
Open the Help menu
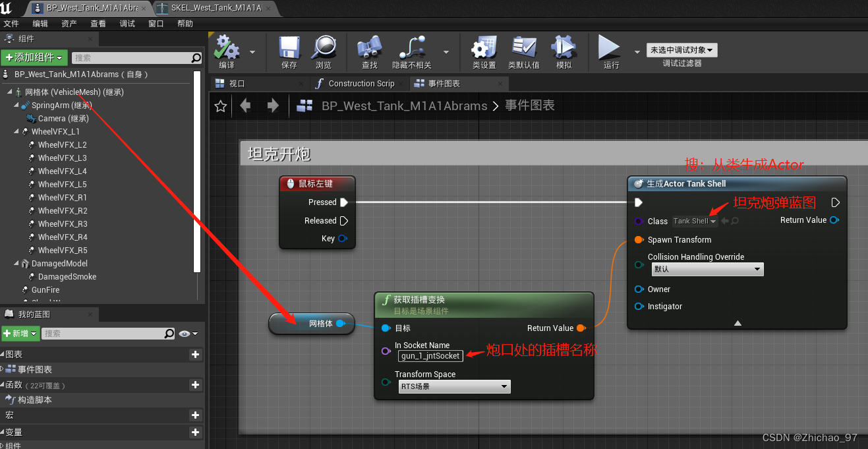click(x=185, y=24)
